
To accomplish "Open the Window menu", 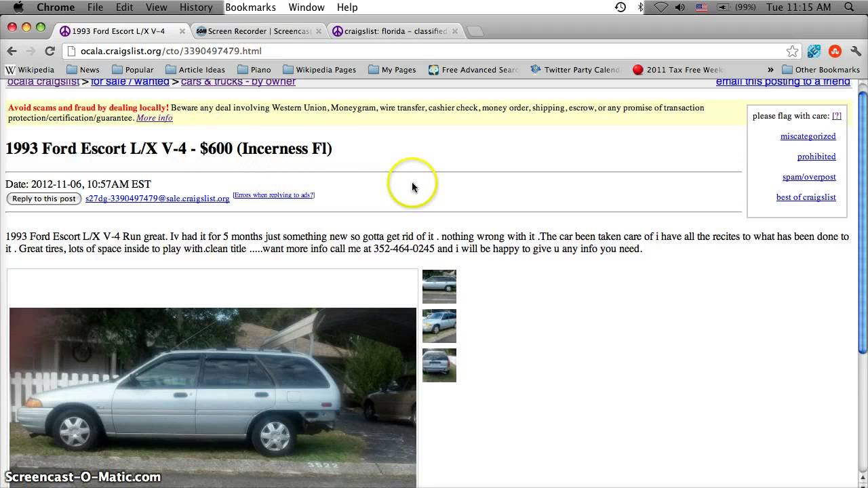I will [x=307, y=7].
